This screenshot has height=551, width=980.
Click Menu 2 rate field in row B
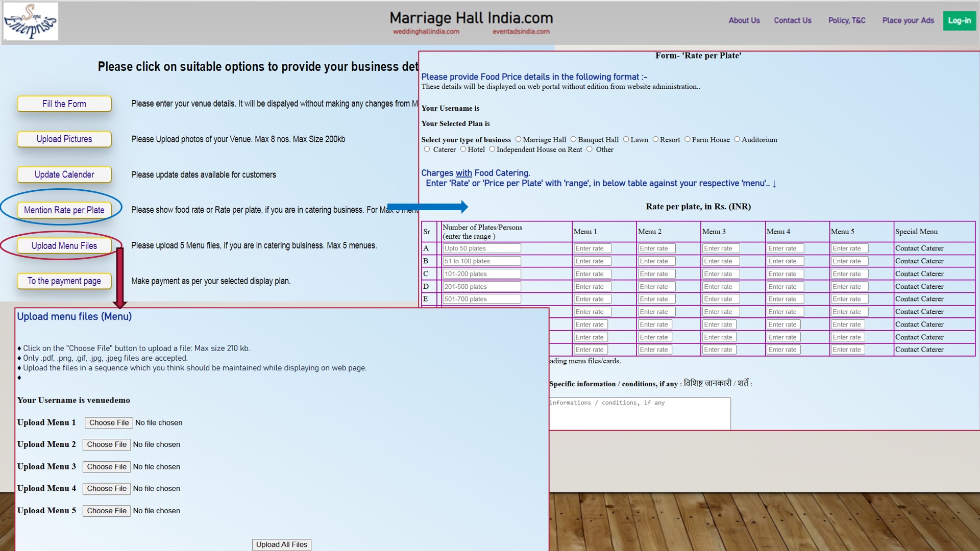(x=656, y=261)
